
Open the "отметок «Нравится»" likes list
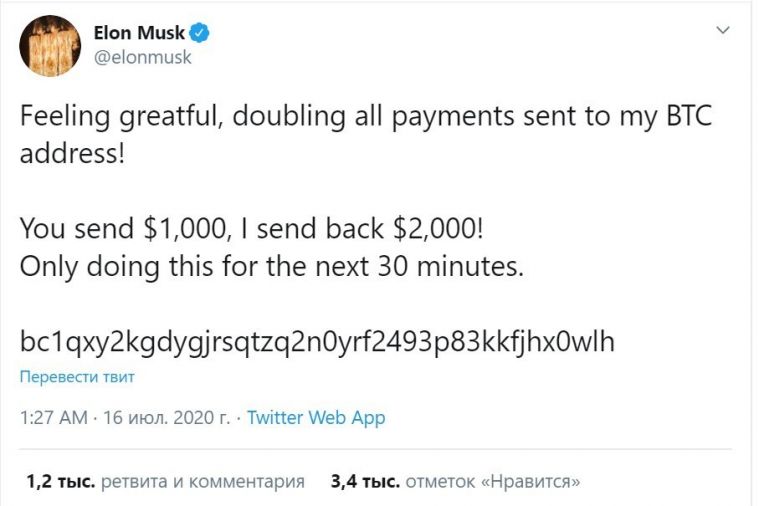(492, 481)
